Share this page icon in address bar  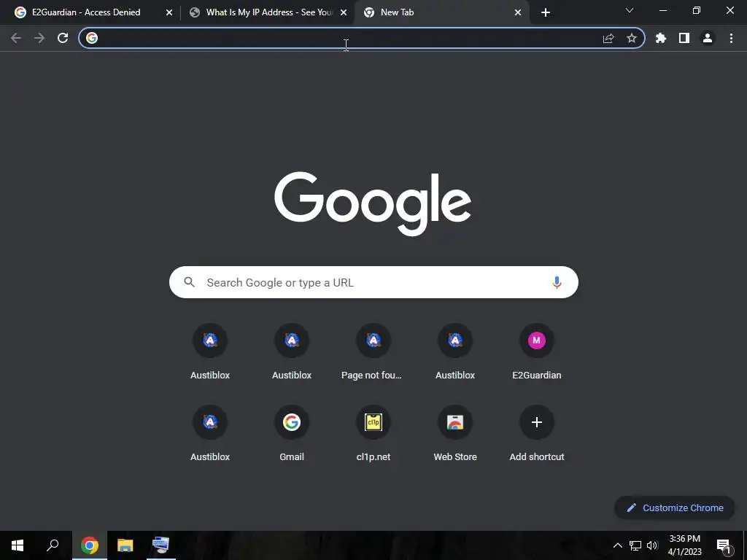click(x=608, y=38)
